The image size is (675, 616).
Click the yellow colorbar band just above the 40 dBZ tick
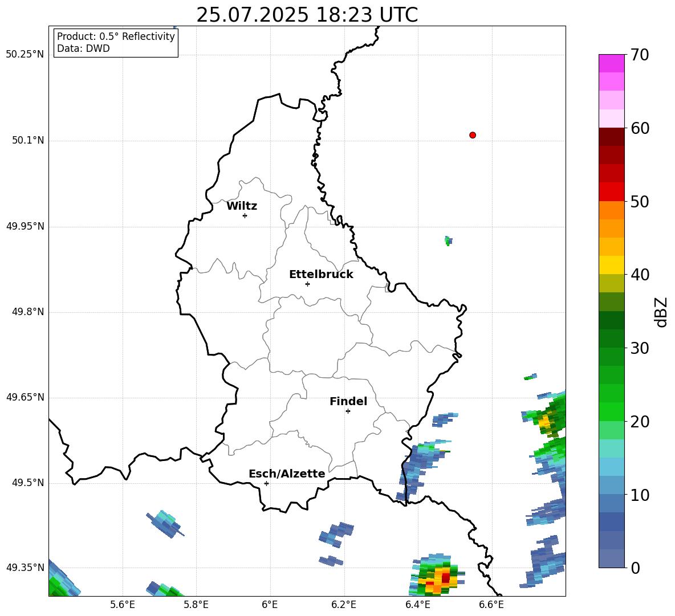click(611, 265)
